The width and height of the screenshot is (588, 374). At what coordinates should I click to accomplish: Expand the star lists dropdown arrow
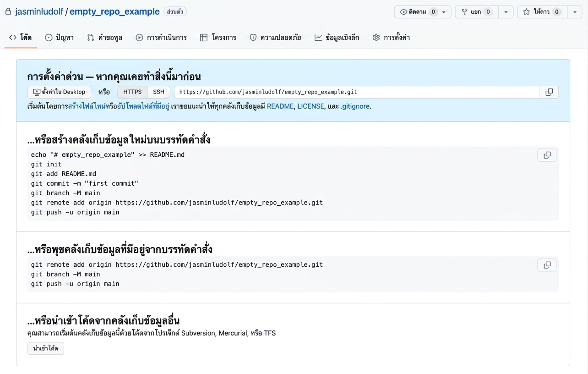tap(575, 12)
